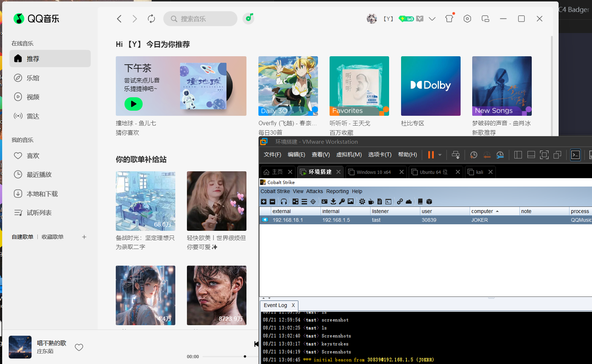Open the Script Console terminal icon
Image resolution: width=592 pixels, height=364 pixels.
(x=388, y=201)
